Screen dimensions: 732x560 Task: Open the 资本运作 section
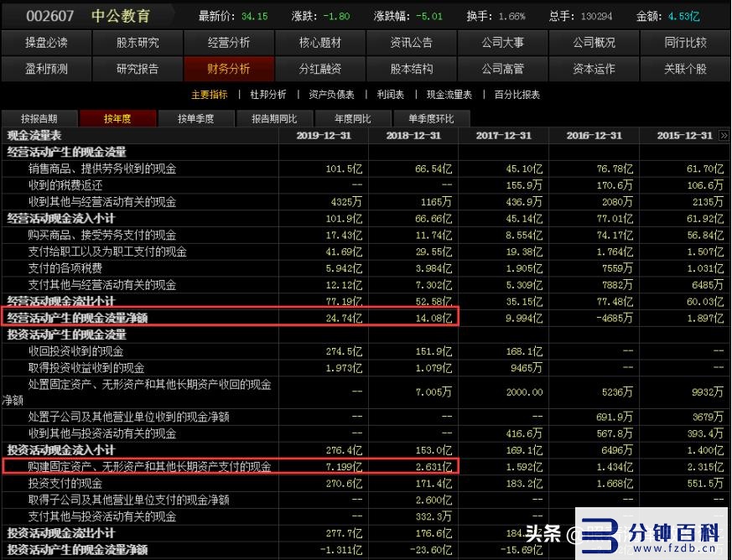coord(594,69)
